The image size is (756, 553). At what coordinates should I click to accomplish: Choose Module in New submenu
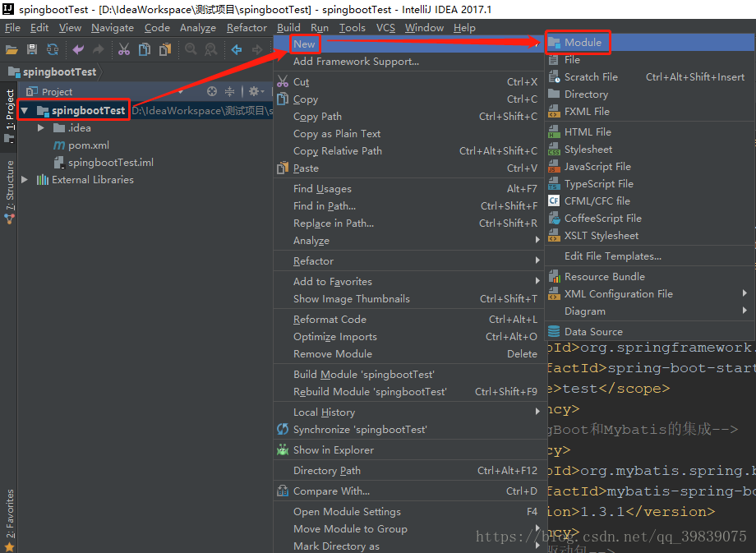point(649,43)
